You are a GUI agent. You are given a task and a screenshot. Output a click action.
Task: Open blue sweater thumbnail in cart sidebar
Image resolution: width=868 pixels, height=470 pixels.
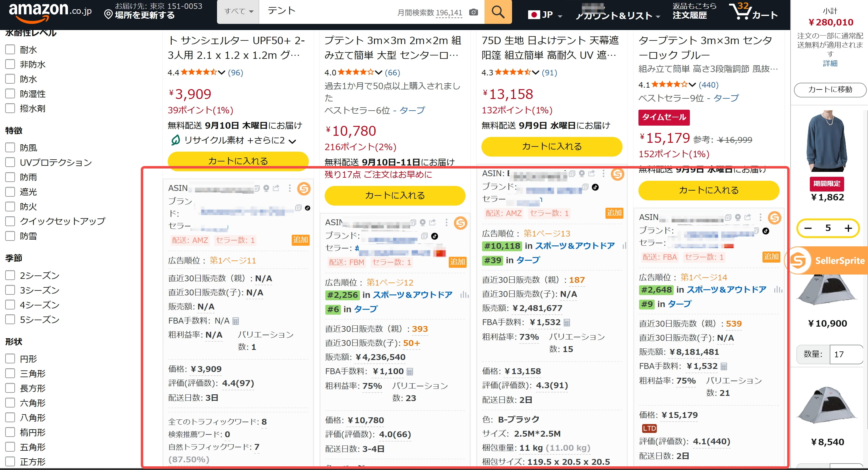pos(827,141)
